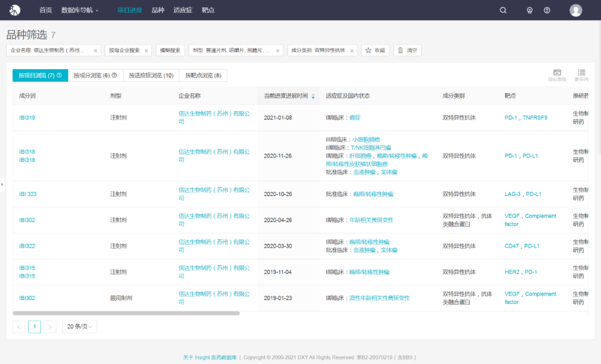Open the T/NK细胞淋巴瘤 indication link
This screenshot has height=364, width=601.
[371, 148]
